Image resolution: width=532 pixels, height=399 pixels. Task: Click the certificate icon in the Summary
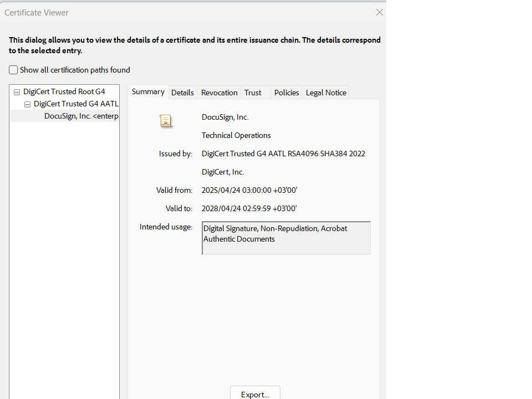click(166, 121)
